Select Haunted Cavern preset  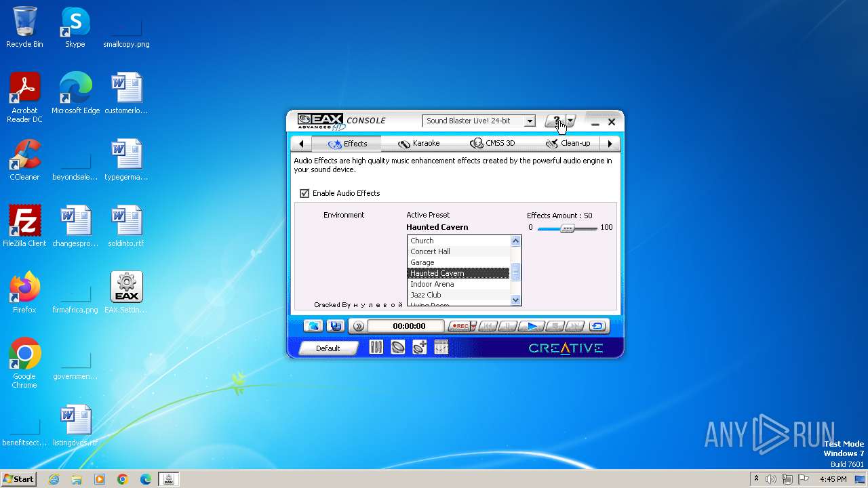tap(458, 273)
